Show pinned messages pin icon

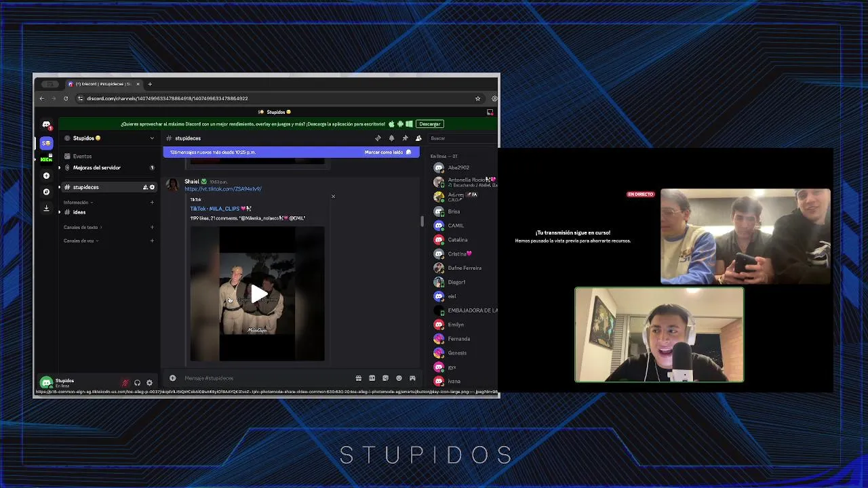(405, 138)
